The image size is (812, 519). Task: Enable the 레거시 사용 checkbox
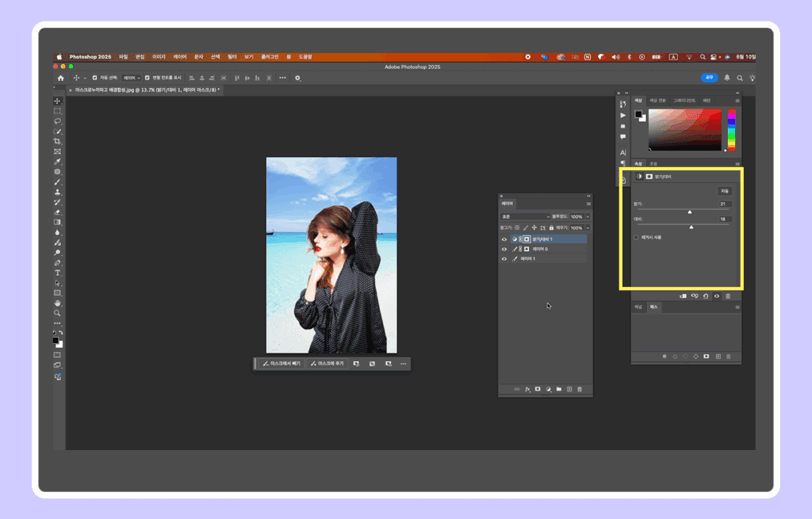tap(636, 238)
